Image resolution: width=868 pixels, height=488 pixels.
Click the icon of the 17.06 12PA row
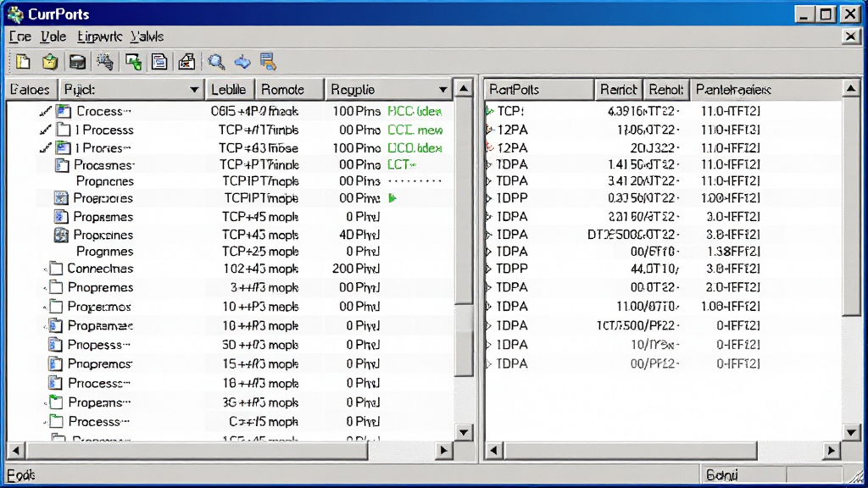click(489, 130)
